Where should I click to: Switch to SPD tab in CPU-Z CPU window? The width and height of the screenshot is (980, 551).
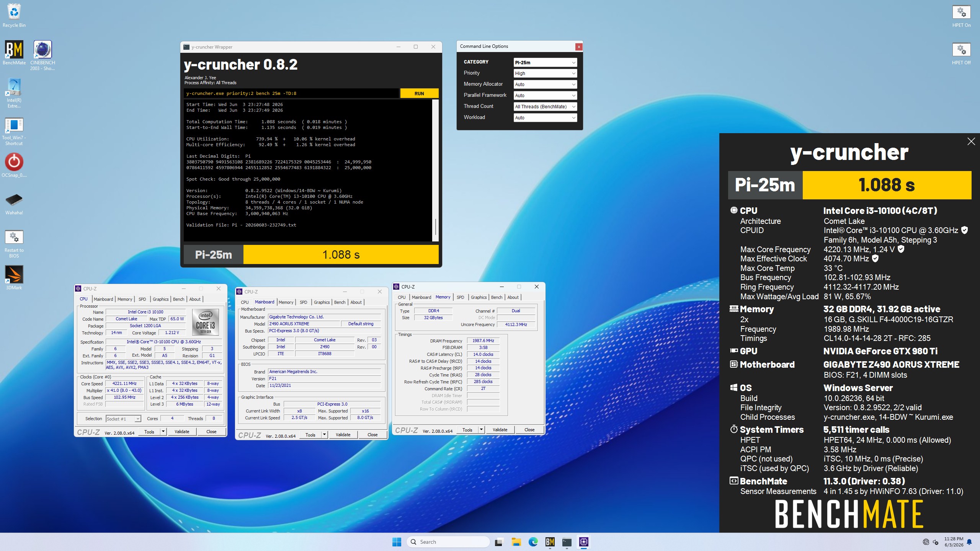point(142,299)
